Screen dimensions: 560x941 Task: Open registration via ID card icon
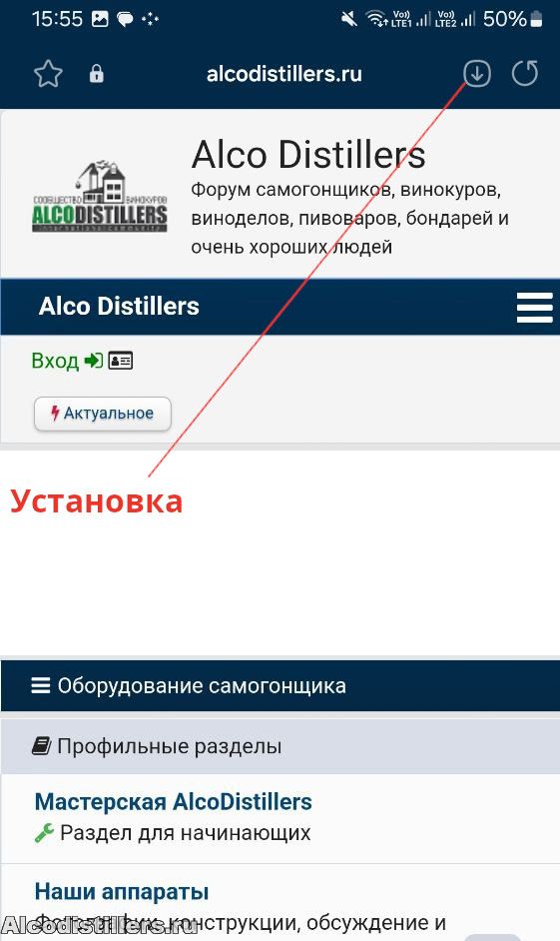tap(121, 361)
